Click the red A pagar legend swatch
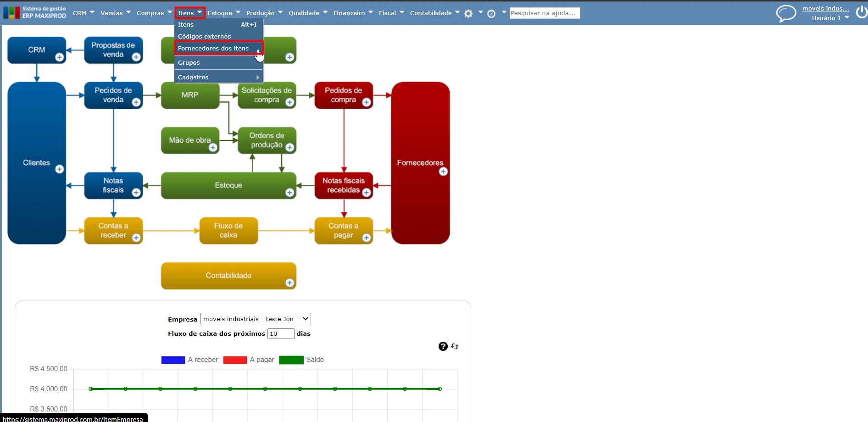 pyautogui.click(x=235, y=360)
